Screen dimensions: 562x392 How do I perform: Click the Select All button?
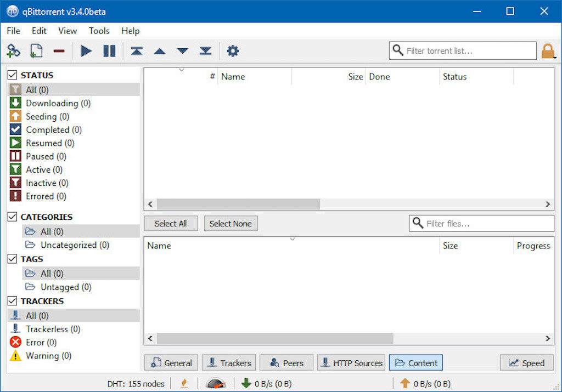click(171, 223)
